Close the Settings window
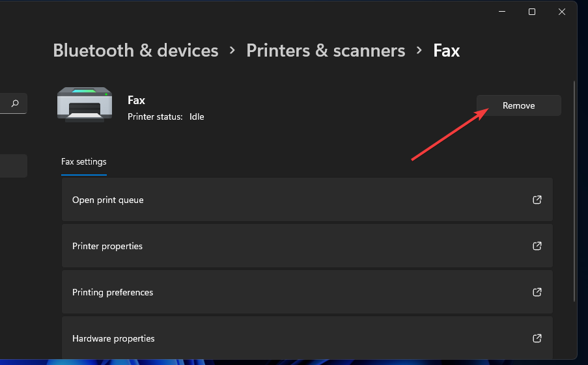This screenshot has height=365, width=588. click(562, 12)
